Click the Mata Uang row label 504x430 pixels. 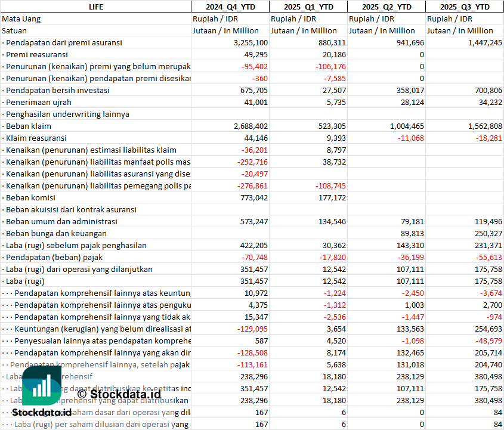tap(21, 18)
